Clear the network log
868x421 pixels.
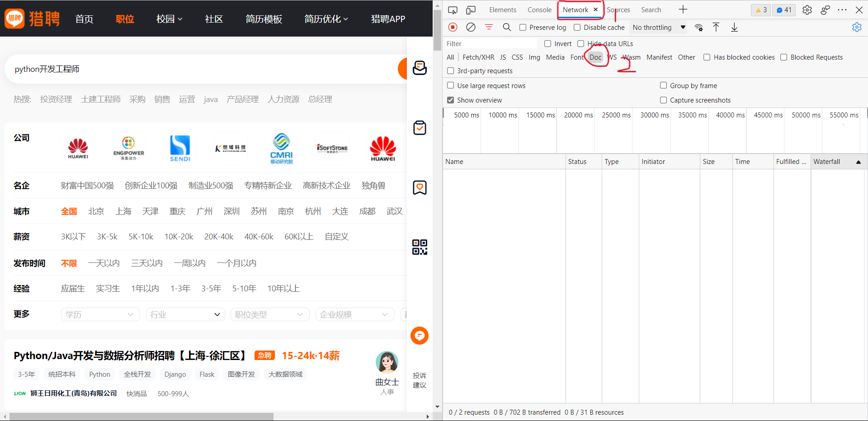pyautogui.click(x=471, y=27)
